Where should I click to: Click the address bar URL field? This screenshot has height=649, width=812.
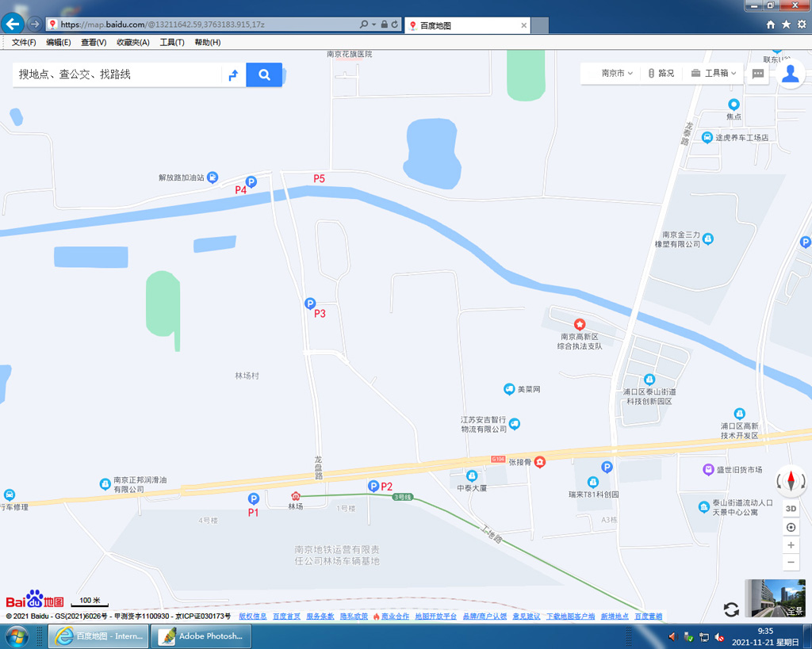pyautogui.click(x=202, y=25)
